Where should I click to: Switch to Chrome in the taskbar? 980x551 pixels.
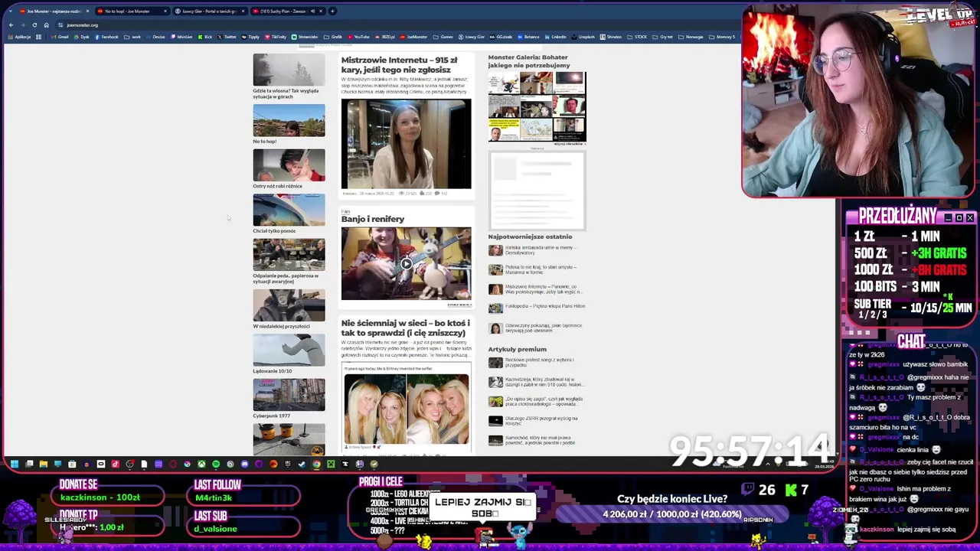316,464
